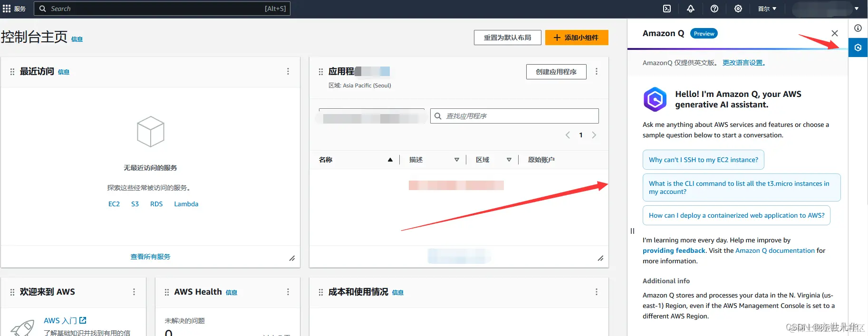Click the AWS 入门 link

[x=60, y=321]
